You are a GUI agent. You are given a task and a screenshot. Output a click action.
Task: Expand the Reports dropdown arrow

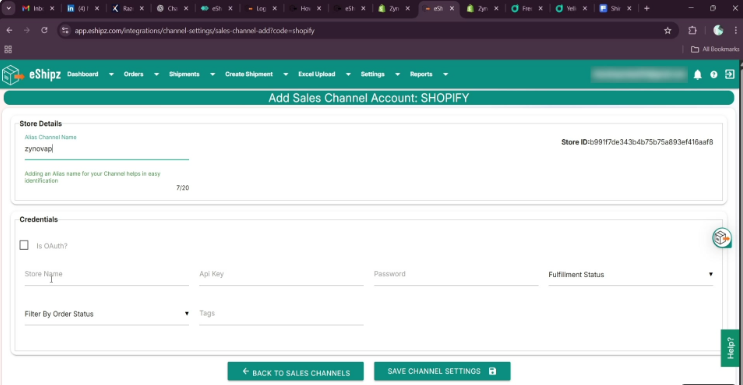click(445, 74)
